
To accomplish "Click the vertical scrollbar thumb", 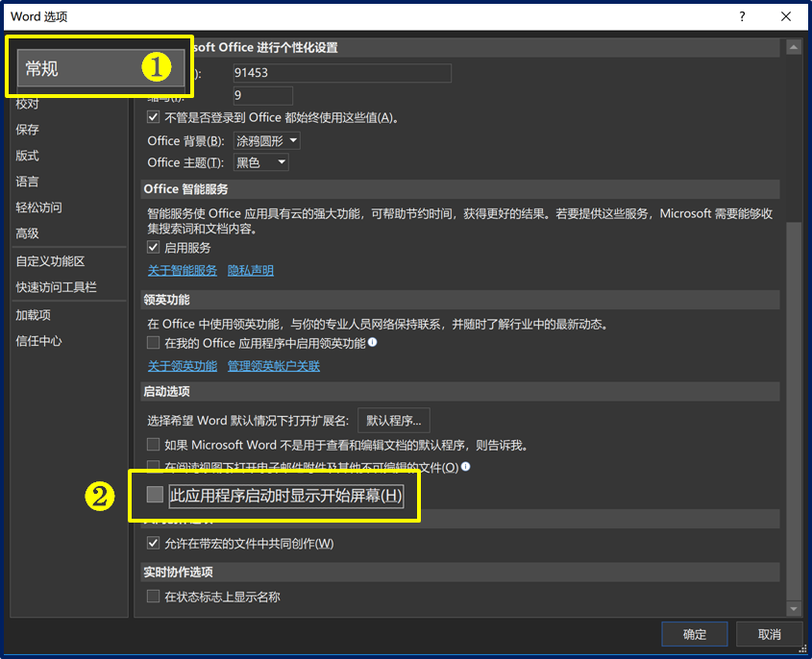I will (x=794, y=411).
